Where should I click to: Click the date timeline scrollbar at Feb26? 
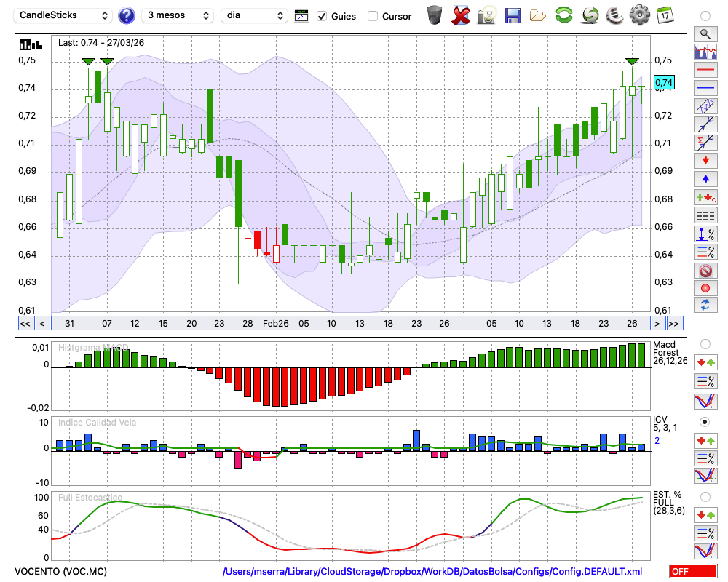coord(275,324)
